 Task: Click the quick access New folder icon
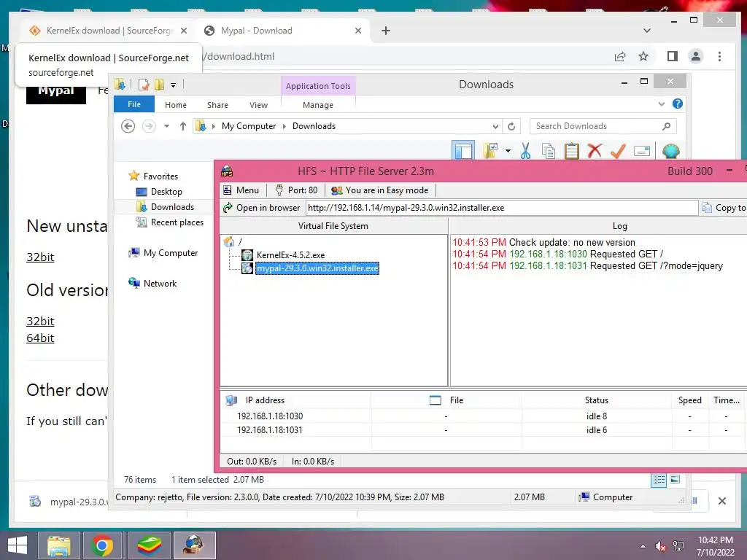[x=159, y=85]
